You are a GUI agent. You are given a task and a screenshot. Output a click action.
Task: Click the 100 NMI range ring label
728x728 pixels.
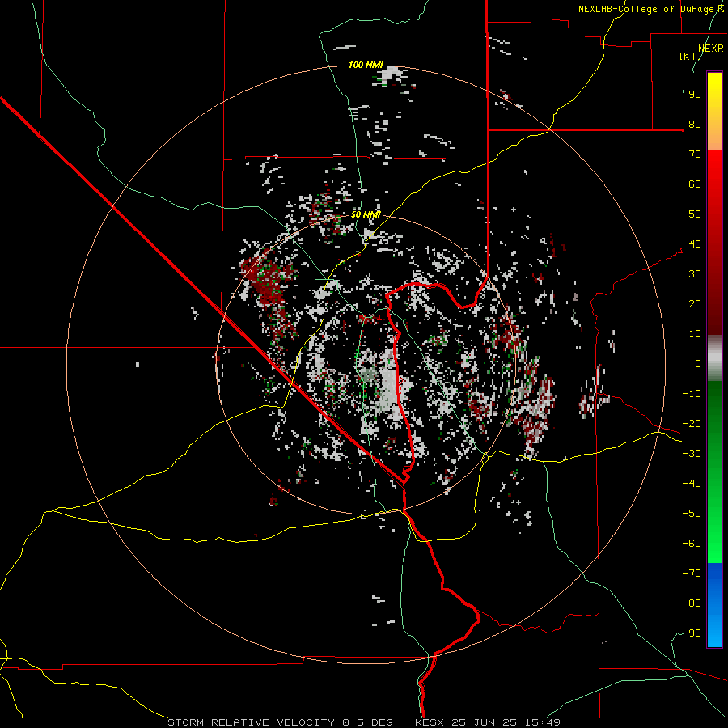tap(366, 65)
